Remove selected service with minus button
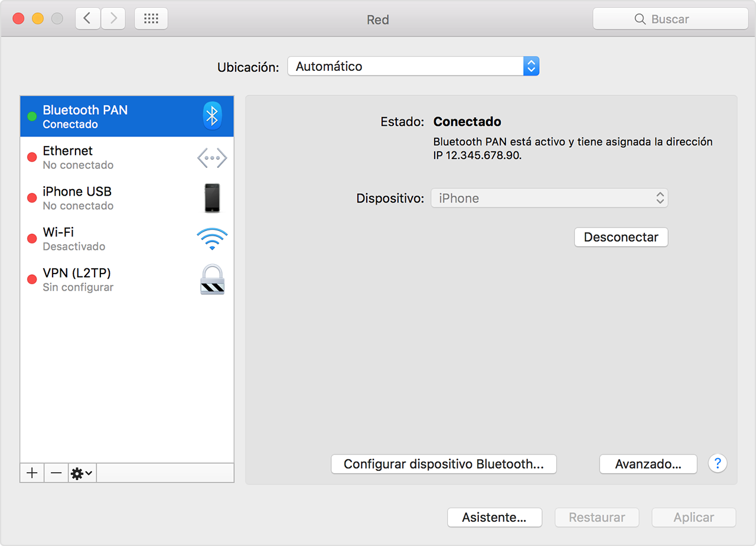Viewport: 756px width, 546px height. click(x=56, y=473)
